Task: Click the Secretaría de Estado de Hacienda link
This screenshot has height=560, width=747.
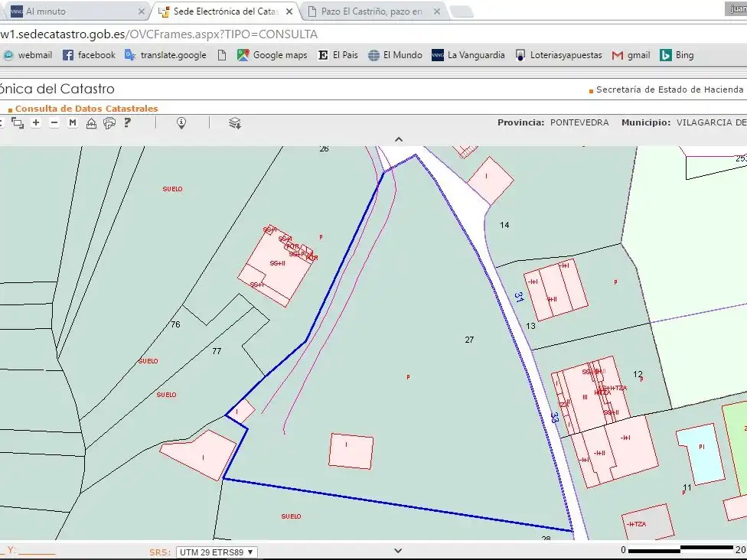Action: (670, 90)
